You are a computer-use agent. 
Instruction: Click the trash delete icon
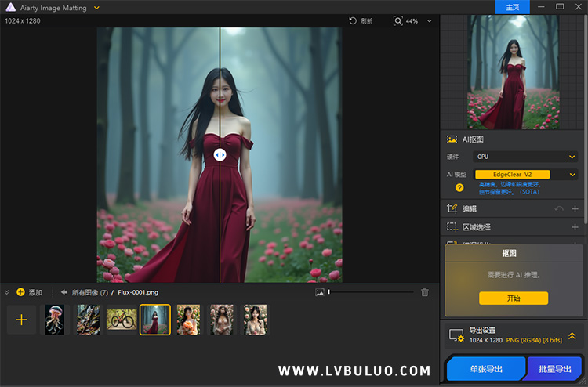424,292
